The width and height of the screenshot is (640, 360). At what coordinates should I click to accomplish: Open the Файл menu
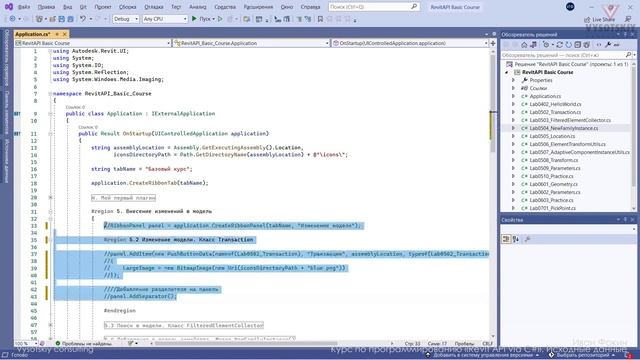tap(24, 7)
